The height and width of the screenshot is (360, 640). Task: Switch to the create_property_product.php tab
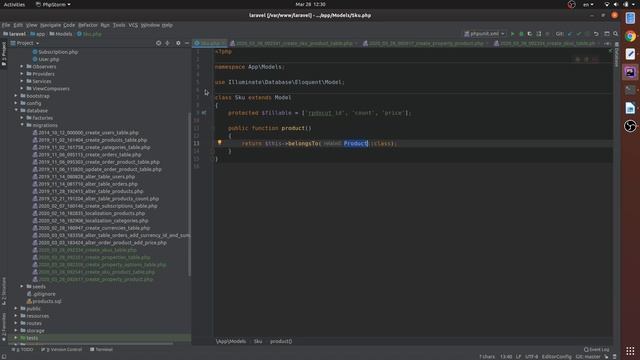pyautogui.click(x=426, y=43)
